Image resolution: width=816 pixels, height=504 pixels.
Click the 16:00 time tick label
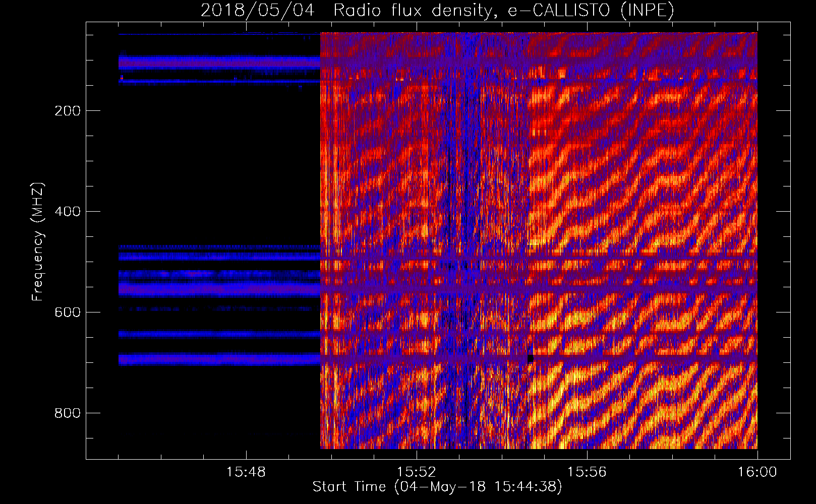pyautogui.click(x=757, y=472)
